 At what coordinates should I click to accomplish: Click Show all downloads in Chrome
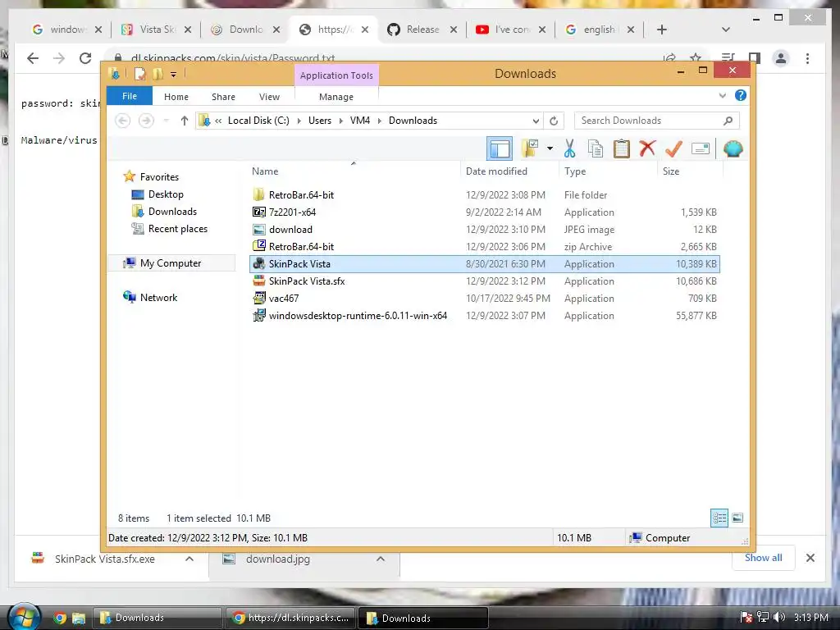pos(763,558)
